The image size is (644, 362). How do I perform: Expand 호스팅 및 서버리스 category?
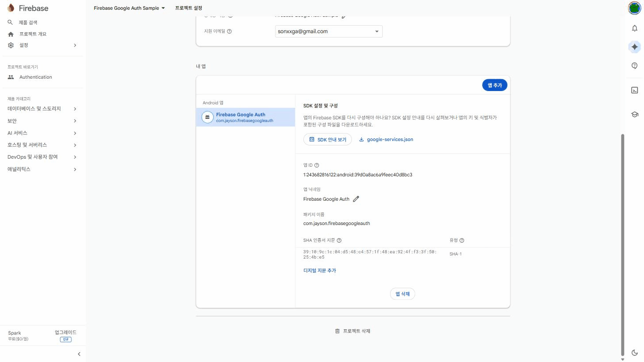click(42, 145)
